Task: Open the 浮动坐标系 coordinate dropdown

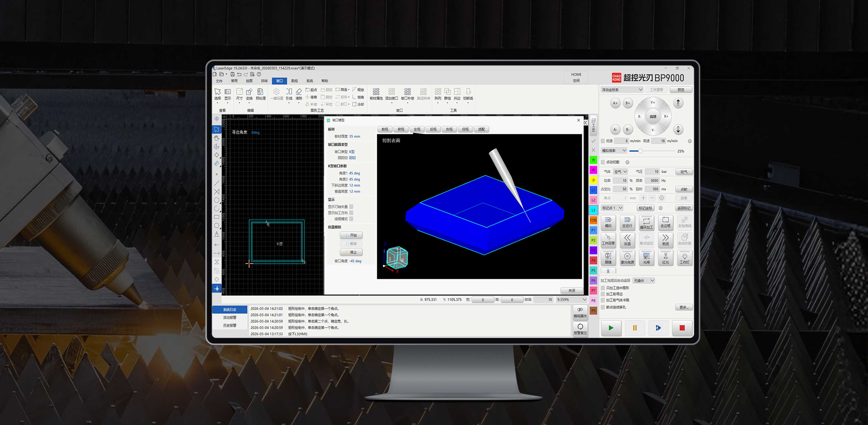Action: point(622,90)
